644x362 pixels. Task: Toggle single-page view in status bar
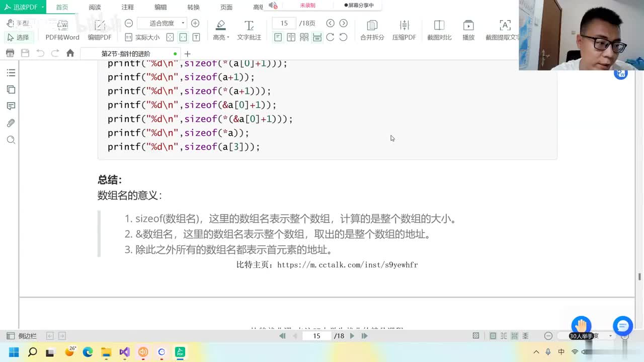click(x=493, y=336)
